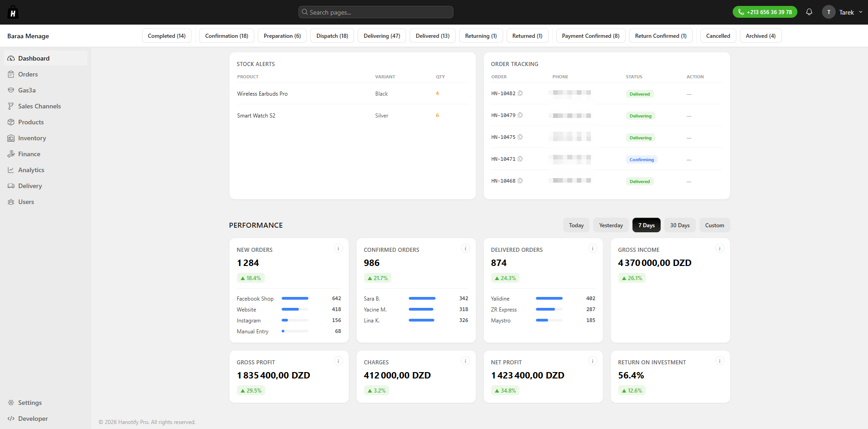
Task: Click the Hanotify logo icon
Action: tap(13, 12)
